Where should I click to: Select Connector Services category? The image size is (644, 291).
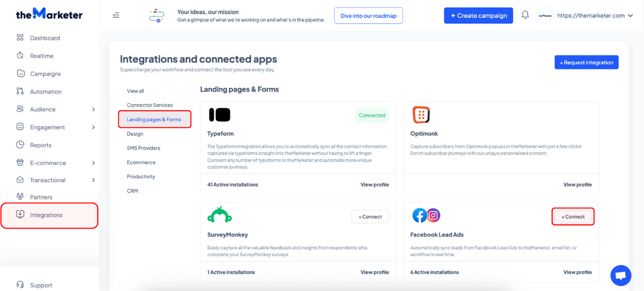(150, 105)
